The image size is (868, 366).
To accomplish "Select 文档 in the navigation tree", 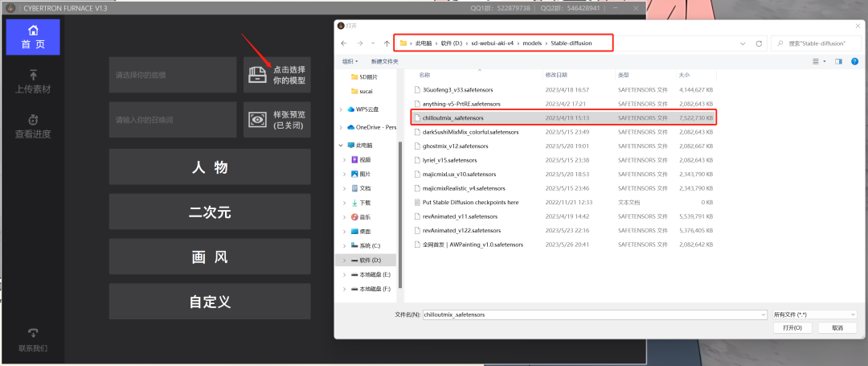I will (362, 188).
